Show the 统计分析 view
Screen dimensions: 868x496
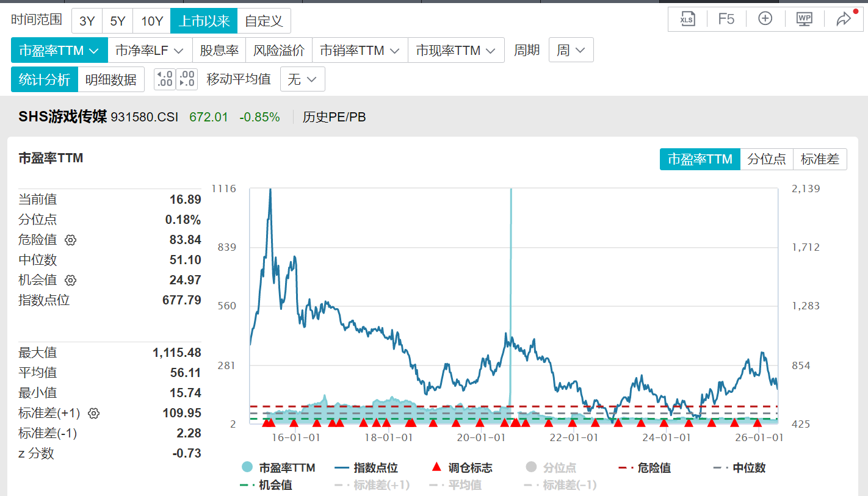45,79
